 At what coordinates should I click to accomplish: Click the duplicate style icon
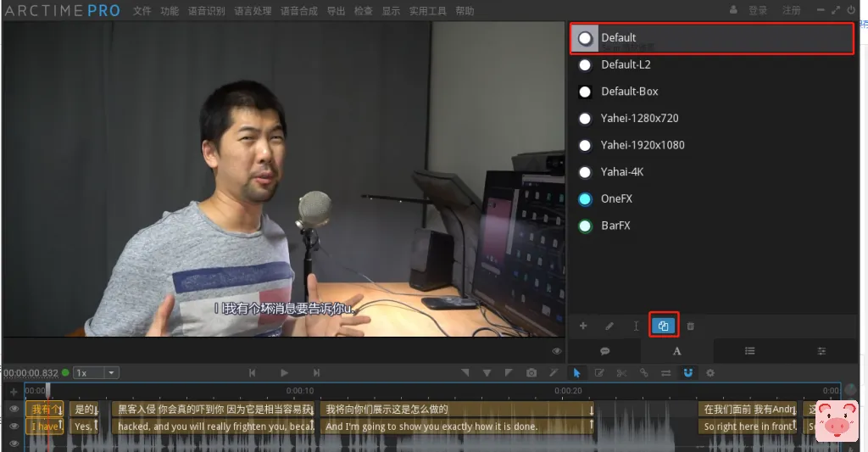pos(663,326)
